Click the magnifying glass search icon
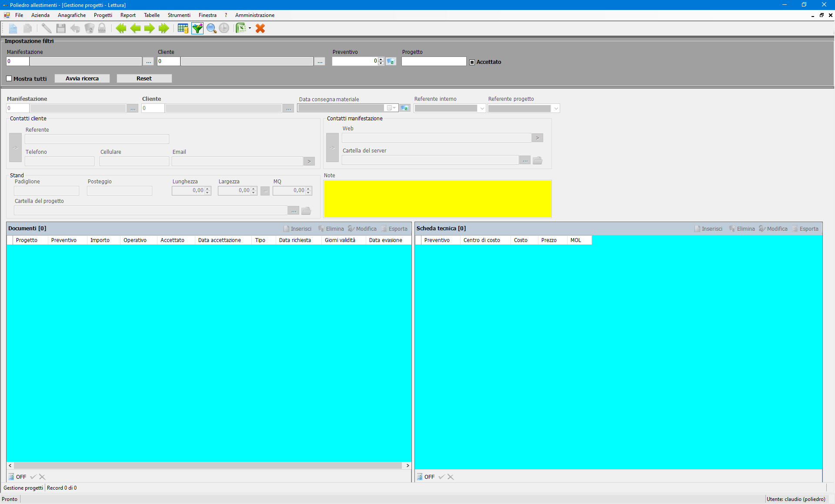This screenshot has height=504, width=835. coord(211,28)
